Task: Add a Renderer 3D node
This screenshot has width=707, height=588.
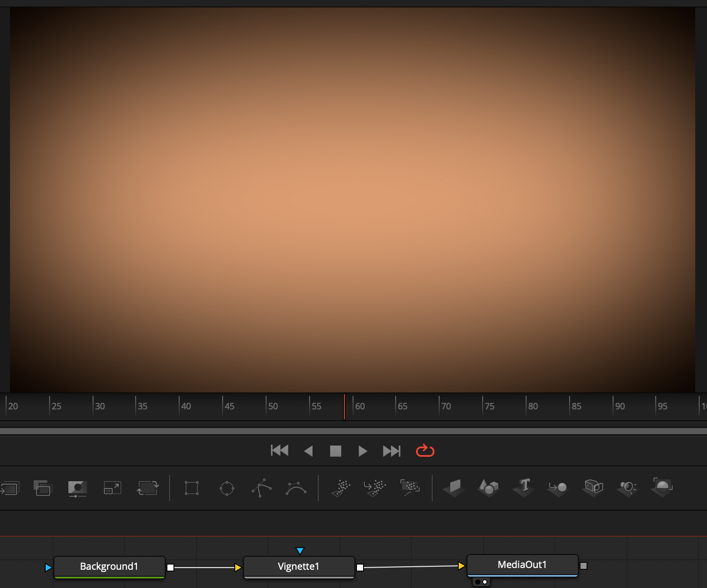Action: (662, 488)
